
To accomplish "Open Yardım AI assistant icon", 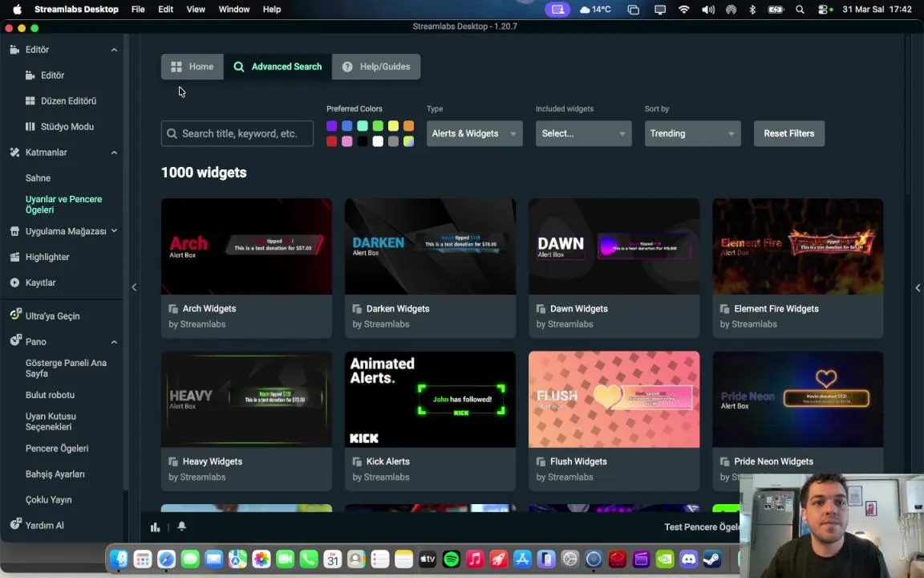I will pos(15,523).
